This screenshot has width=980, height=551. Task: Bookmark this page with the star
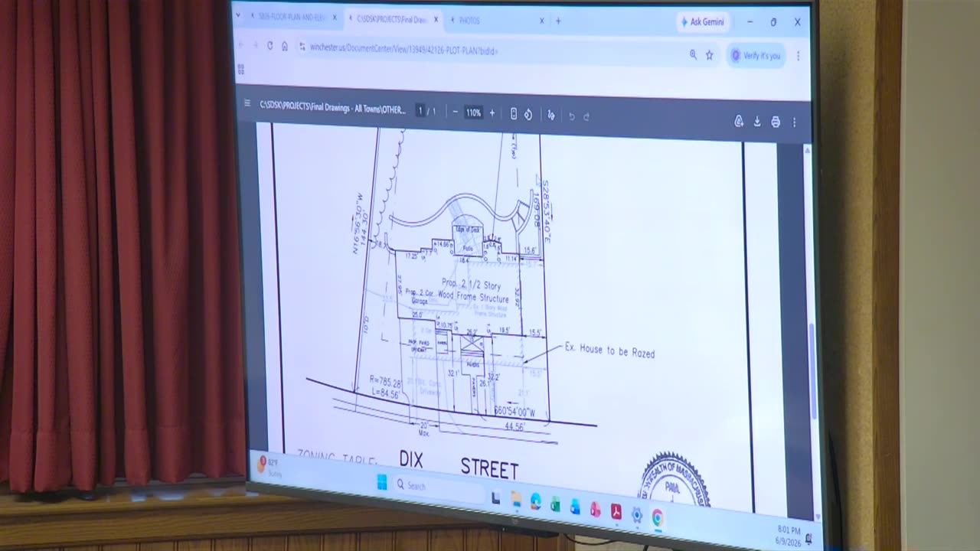coord(710,55)
